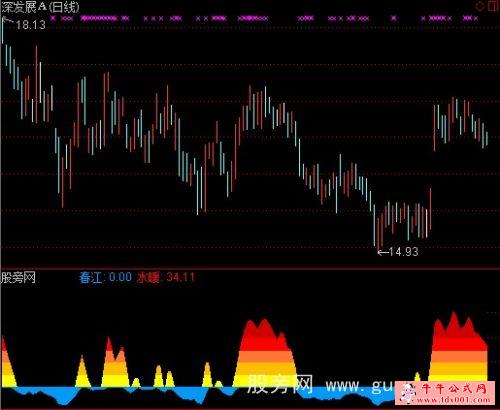Click the diamond icon in top-right corner
Screen dimensions: 500x410
[480, 6]
